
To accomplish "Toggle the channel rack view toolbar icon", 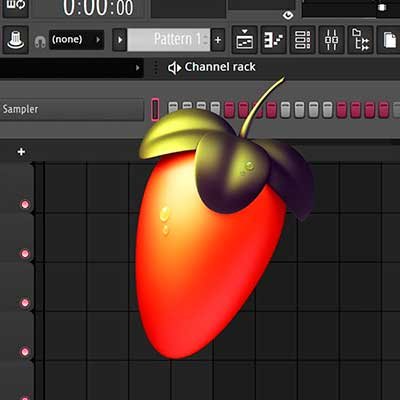I will click(x=303, y=40).
